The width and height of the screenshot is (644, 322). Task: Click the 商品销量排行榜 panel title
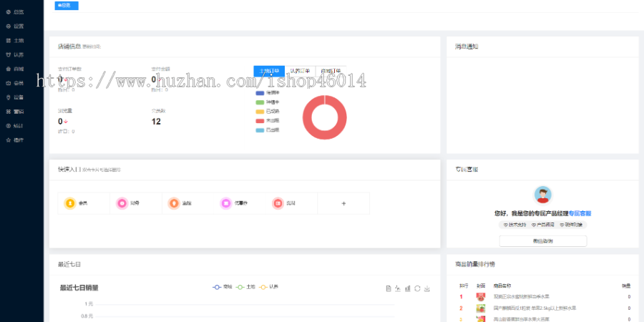(475, 265)
